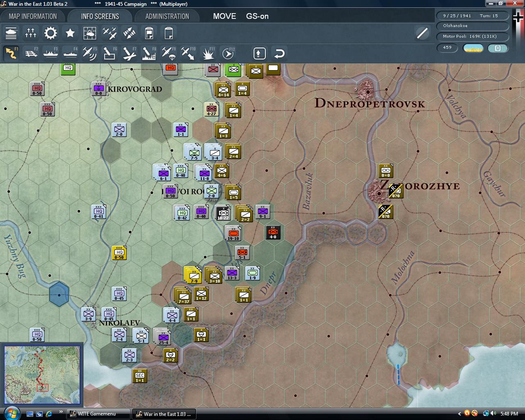Click the German cross flag
The width and height of the screenshot is (525, 420).
click(518, 17)
